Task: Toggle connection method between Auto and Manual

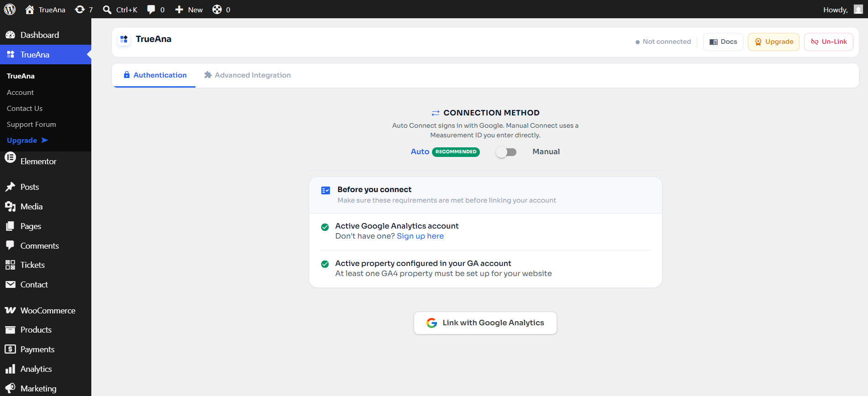Action: 506,152
